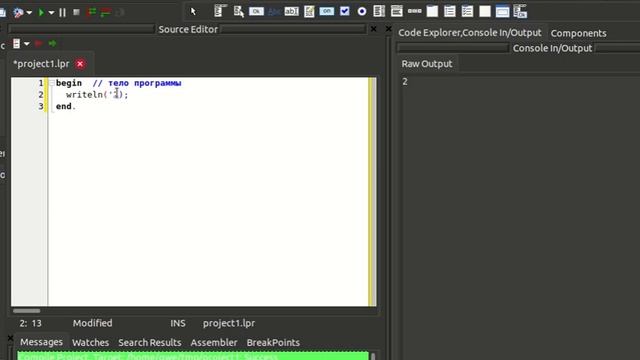
Task: Pause the running program
Action: [x=62, y=13]
